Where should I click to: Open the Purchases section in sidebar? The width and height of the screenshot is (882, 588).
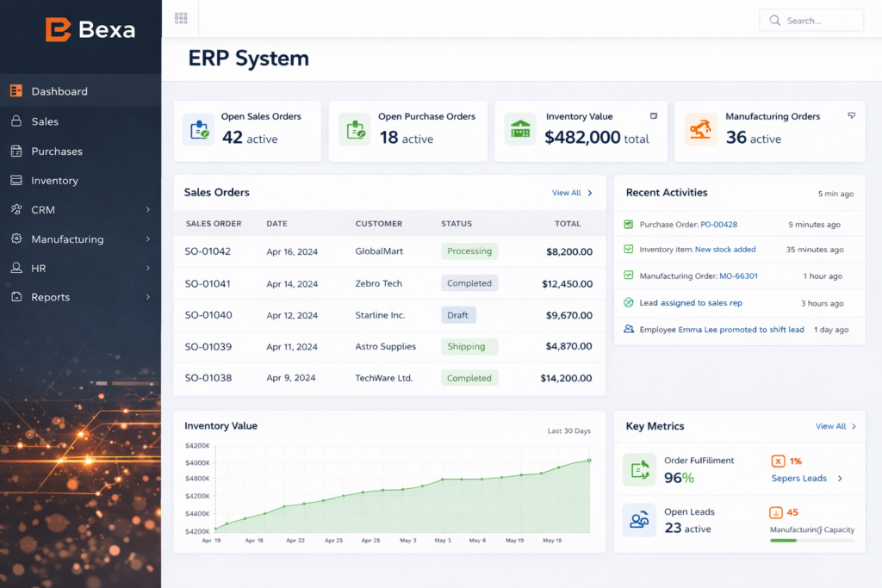pos(57,152)
